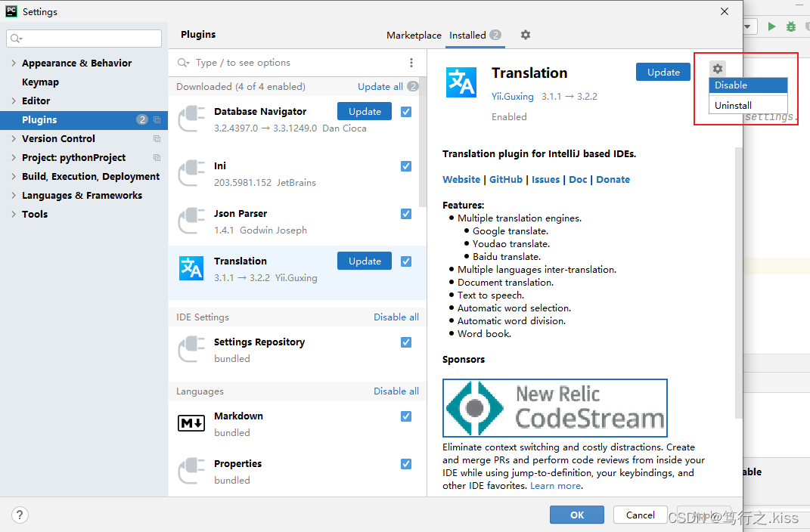
Task: Toggle the Translation plugin checkbox
Action: pos(406,261)
